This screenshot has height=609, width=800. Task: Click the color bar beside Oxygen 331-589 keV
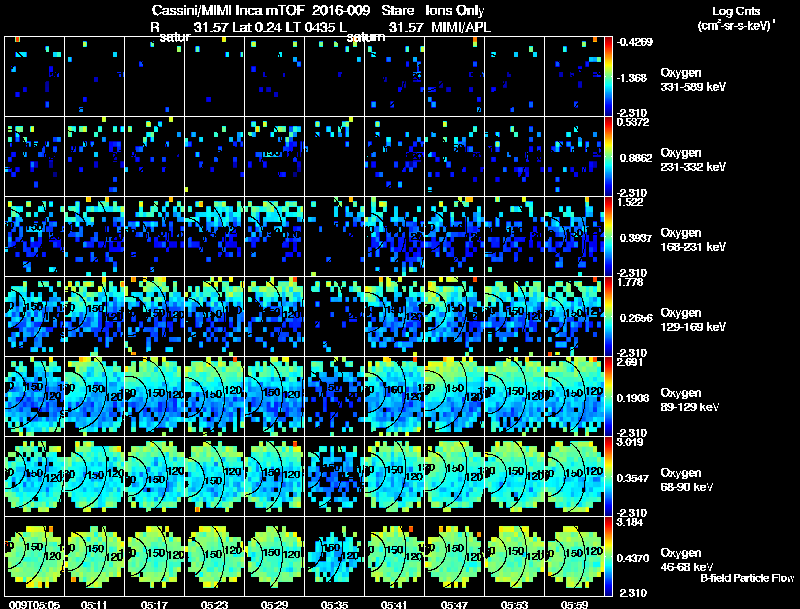click(608, 77)
